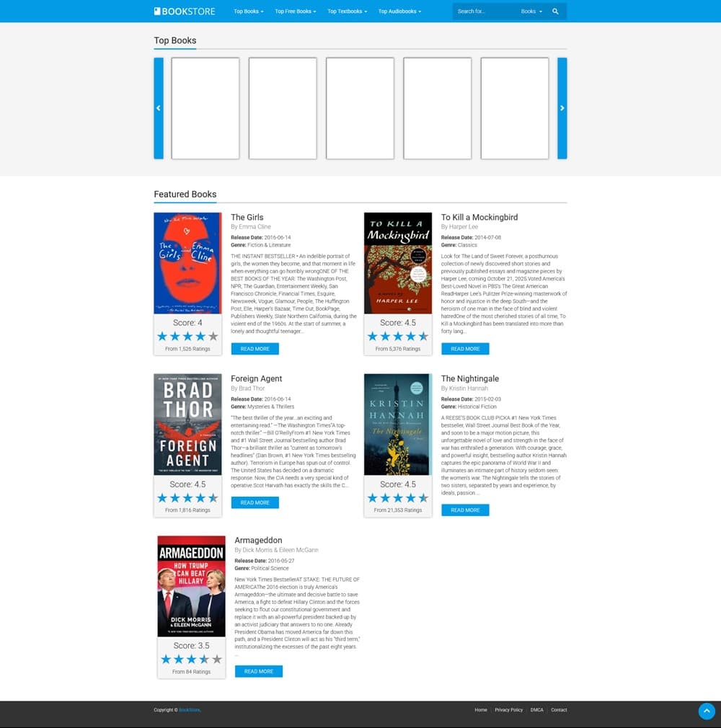Click the scroll-to-top arrow button
The image size is (721, 728).
click(707, 711)
